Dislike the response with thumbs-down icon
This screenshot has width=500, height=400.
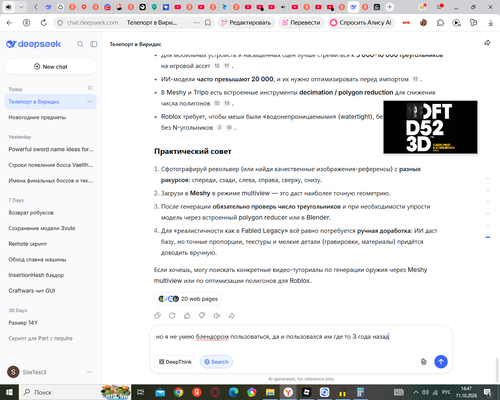(x=202, y=315)
